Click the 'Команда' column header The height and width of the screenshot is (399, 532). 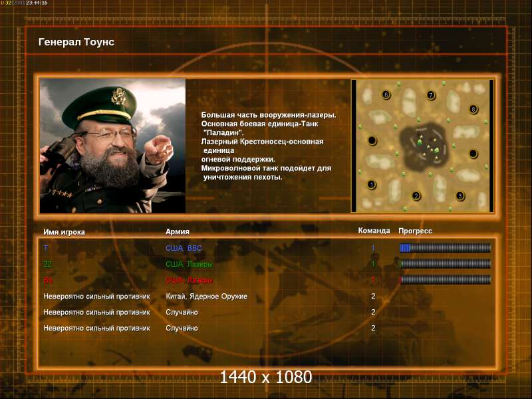coord(374,231)
